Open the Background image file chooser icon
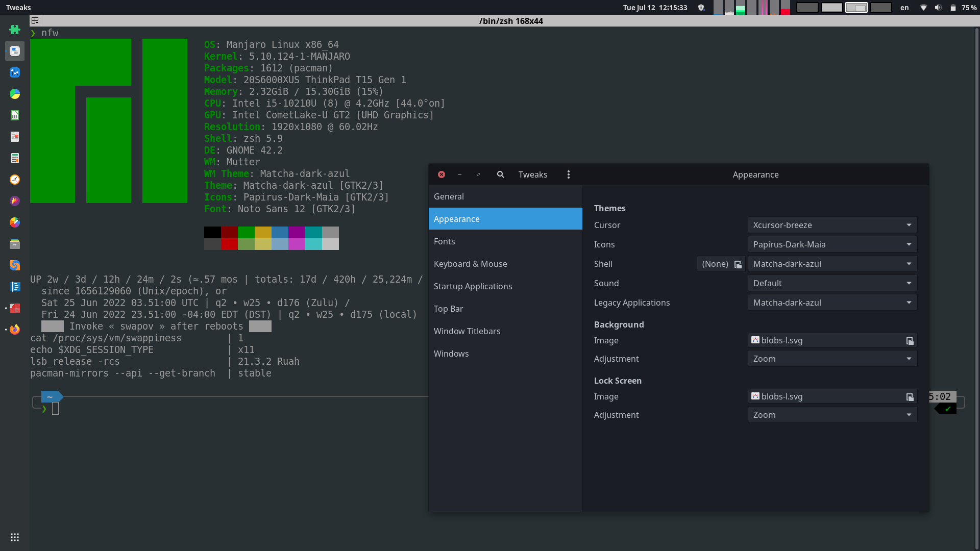 coord(911,340)
